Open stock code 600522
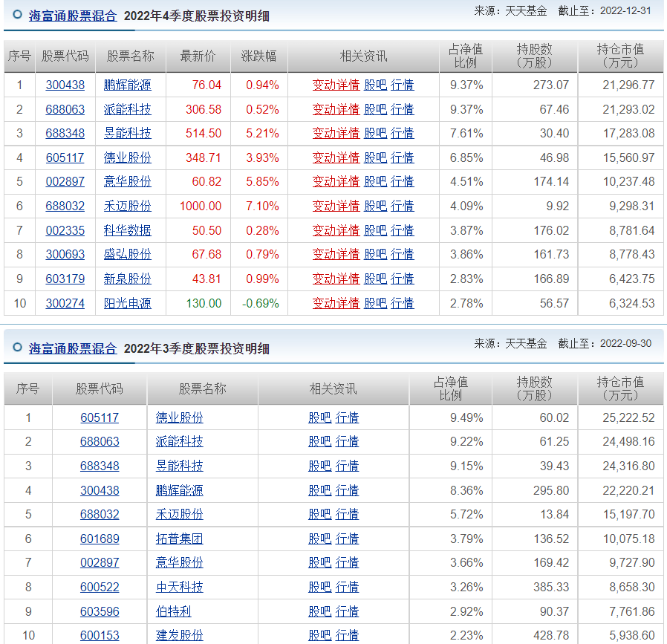 click(100, 587)
